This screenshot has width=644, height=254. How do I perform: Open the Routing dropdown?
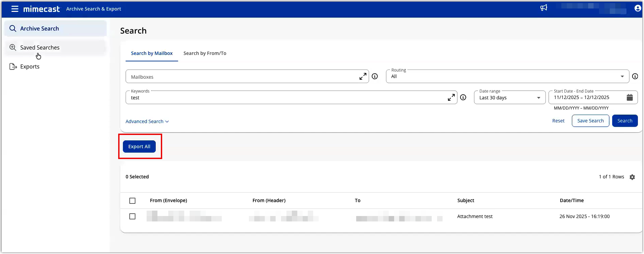(x=507, y=77)
